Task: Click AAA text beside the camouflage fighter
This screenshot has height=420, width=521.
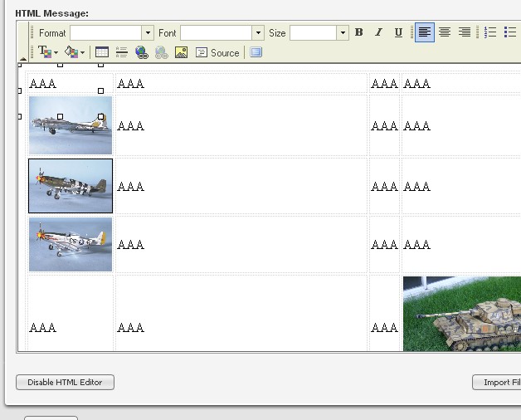Action: pyautogui.click(x=130, y=186)
